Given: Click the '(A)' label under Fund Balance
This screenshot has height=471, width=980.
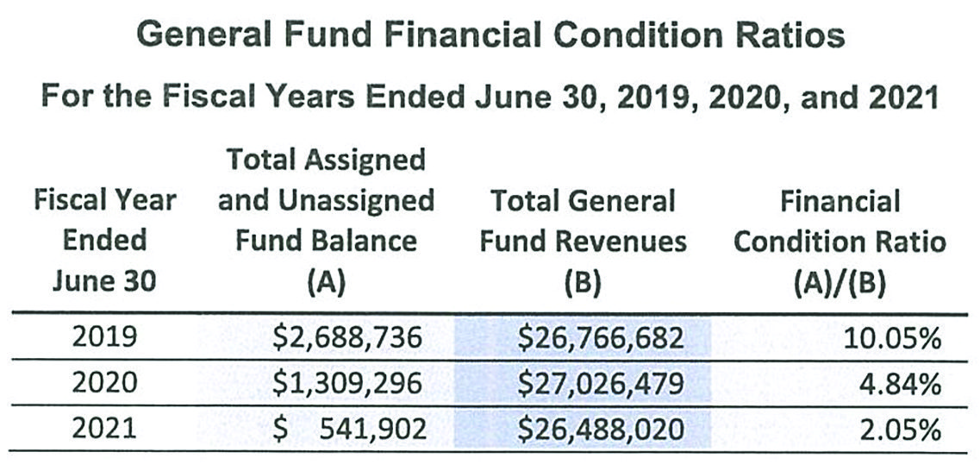Looking at the screenshot, I should 326,282.
